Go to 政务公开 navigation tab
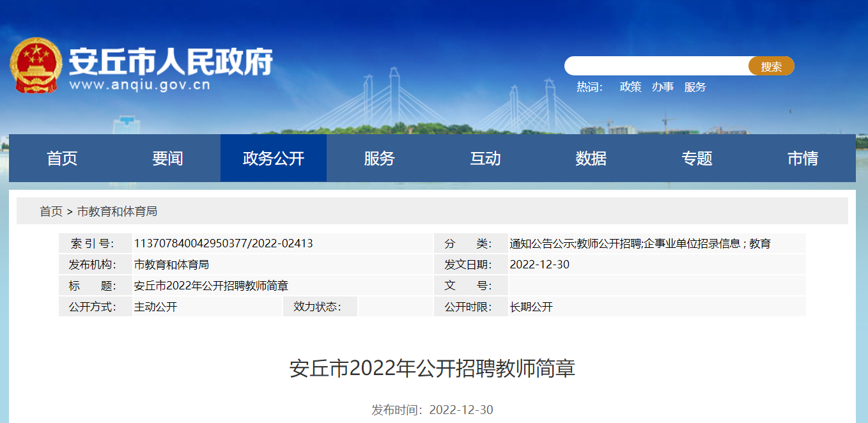This screenshot has width=868, height=423. pyautogui.click(x=274, y=158)
